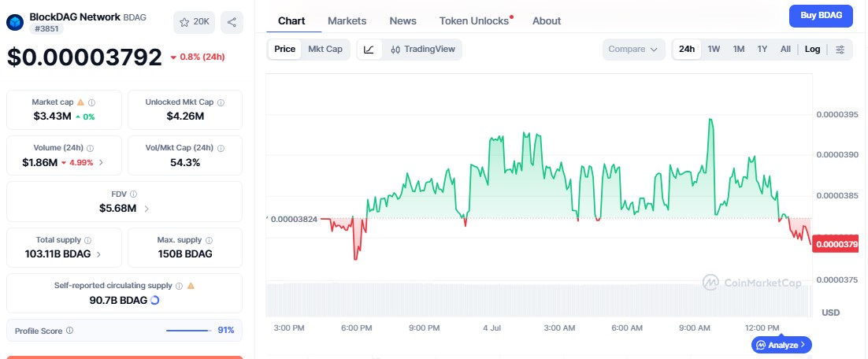868x359 pixels.
Task: Open chart settings sliders icon
Action: 840,50
